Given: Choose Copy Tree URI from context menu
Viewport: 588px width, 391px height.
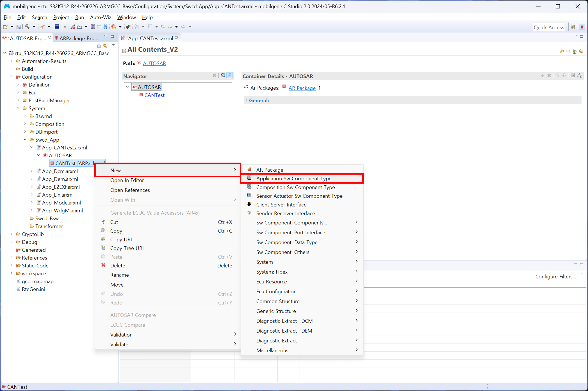Looking at the screenshot, I should [167, 248].
